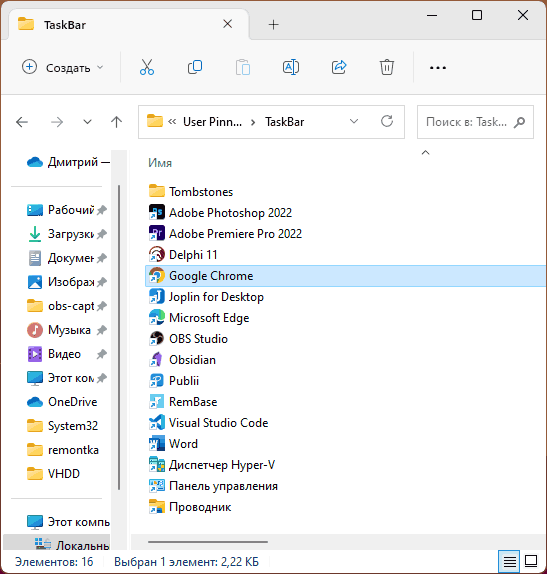This screenshot has height=574, width=547.
Task: Select Adobe Photoshop 2022 shortcut icon
Action: (157, 212)
